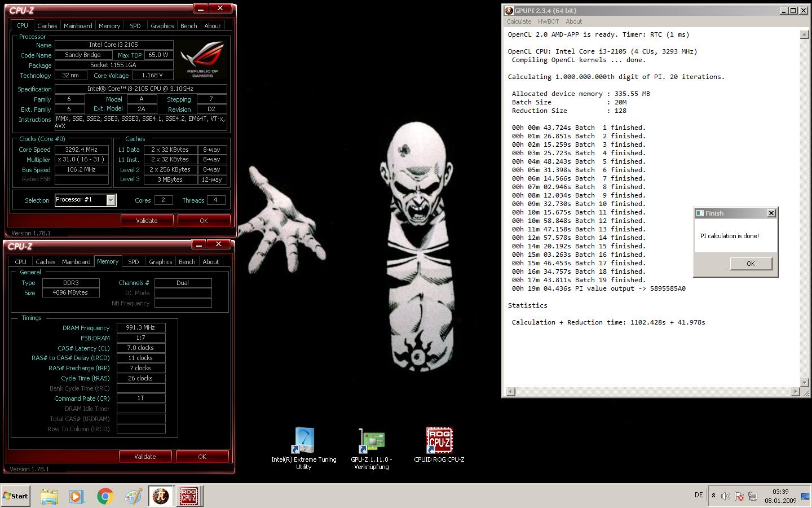The width and height of the screenshot is (812, 508).
Task: Show hidden tray icons arrow
Action: click(x=713, y=496)
